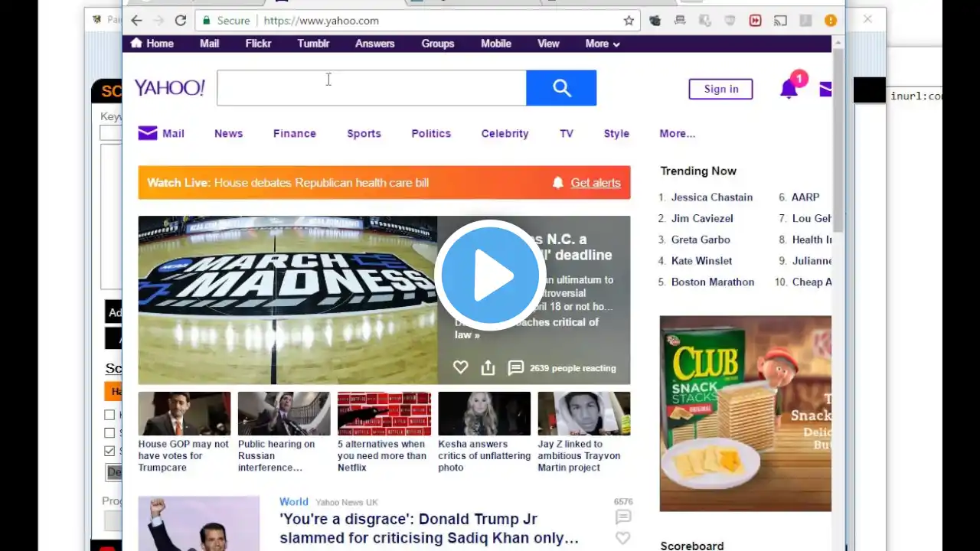Screen dimensions: 980x551
Task: Click the page's vertical scrollbar thumb
Action: 838,140
